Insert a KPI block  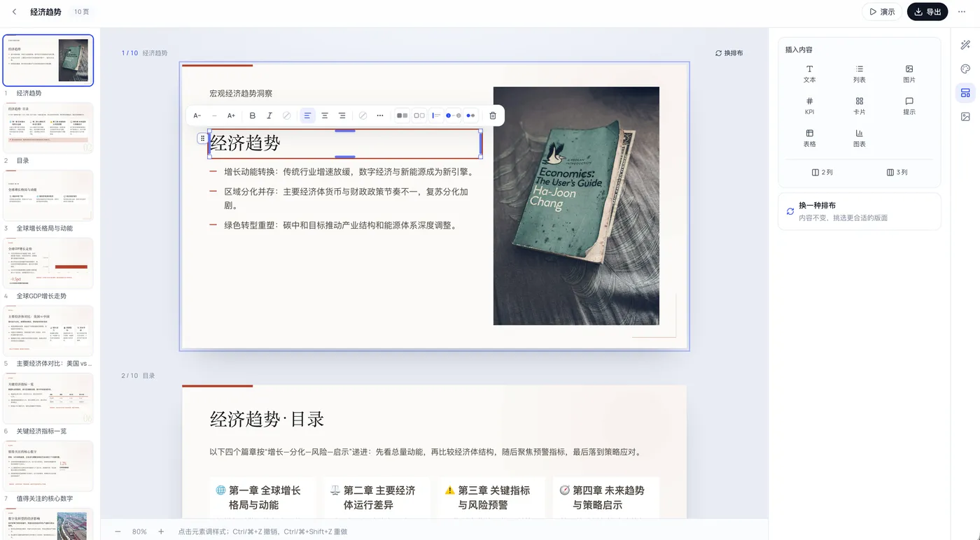(x=810, y=106)
